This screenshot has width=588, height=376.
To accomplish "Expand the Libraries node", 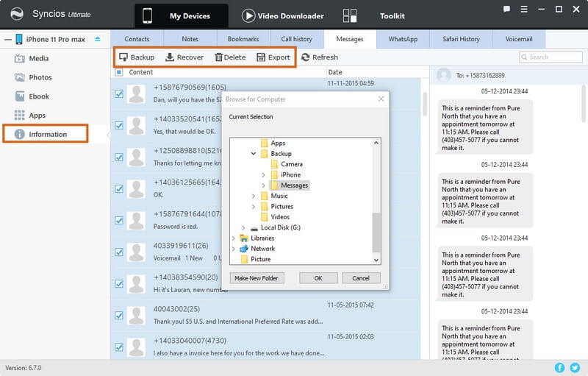I will pyautogui.click(x=233, y=238).
